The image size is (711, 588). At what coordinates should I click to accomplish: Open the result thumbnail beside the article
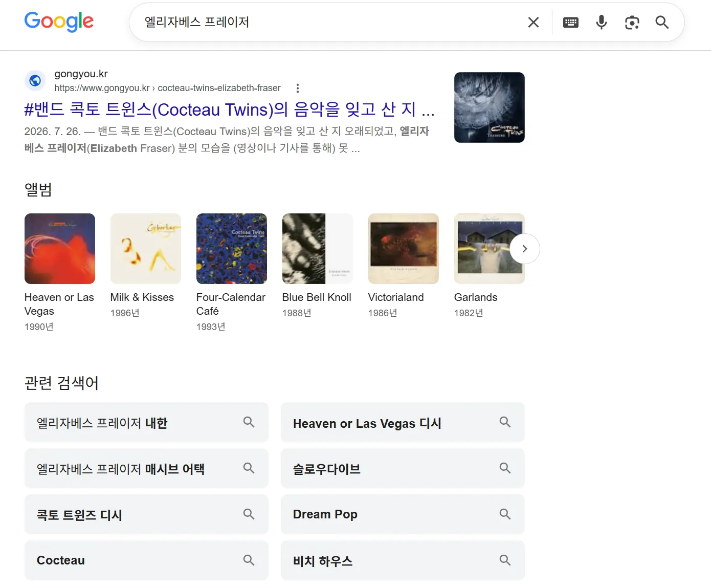[x=489, y=107]
